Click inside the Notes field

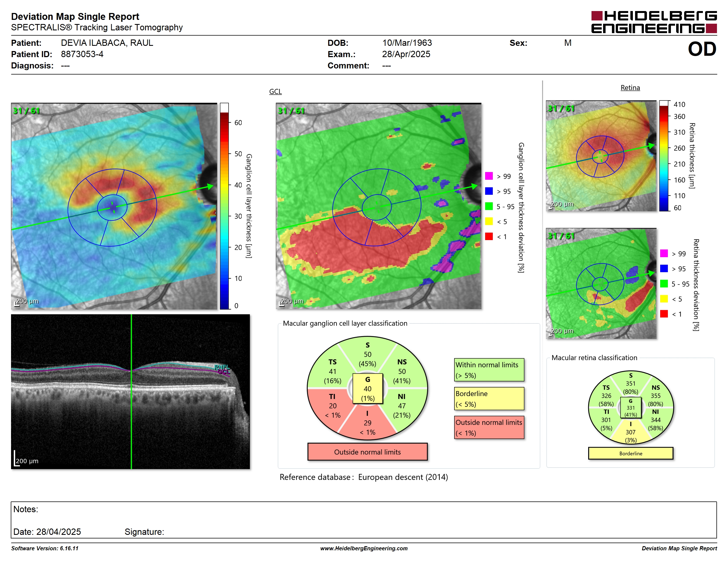coord(364,520)
